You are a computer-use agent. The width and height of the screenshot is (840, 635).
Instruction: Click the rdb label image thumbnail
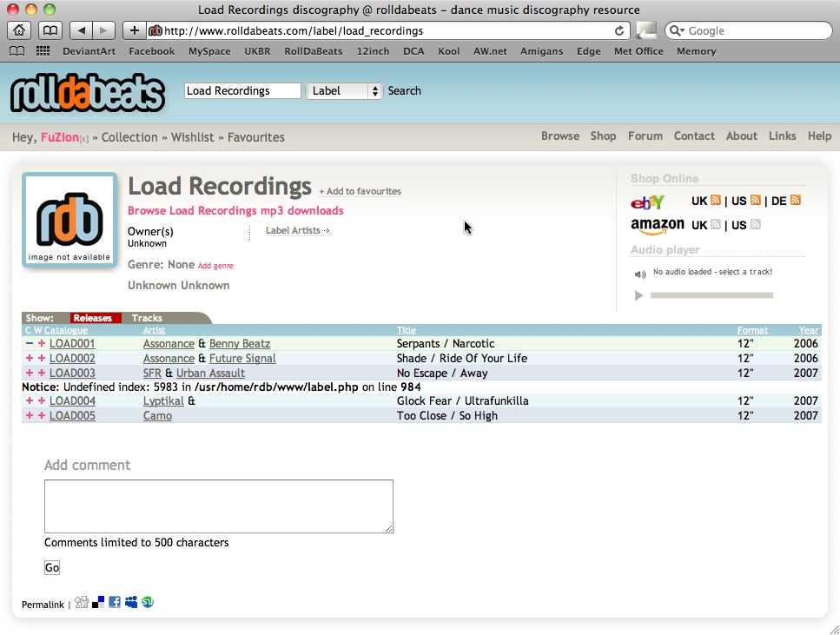(x=69, y=220)
